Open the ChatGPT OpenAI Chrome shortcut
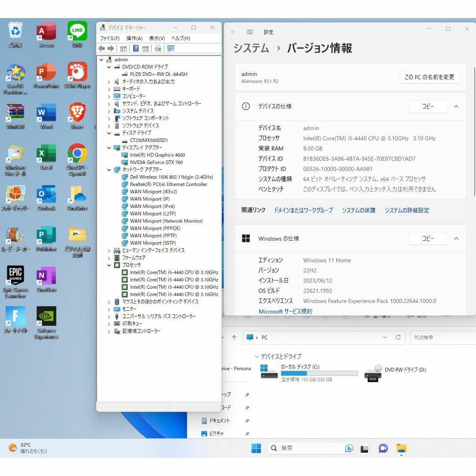Viewport: 476px width, 476px height. (77, 160)
